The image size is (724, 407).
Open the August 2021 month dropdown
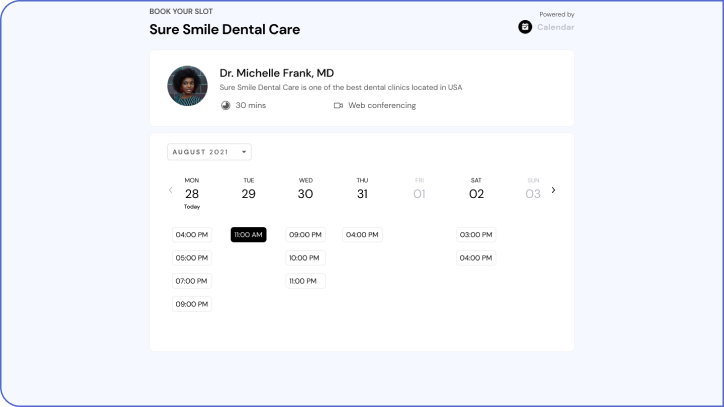209,152
